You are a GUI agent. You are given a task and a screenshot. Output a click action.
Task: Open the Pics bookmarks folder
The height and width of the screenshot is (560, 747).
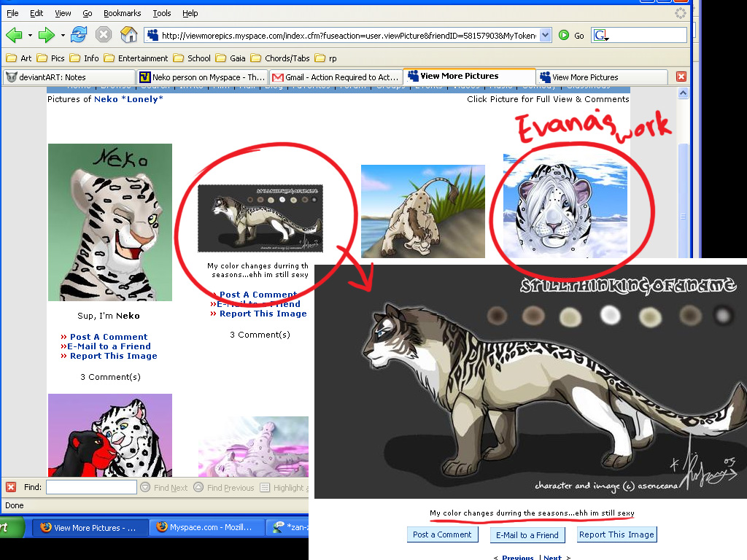click(x=50, y=58)
